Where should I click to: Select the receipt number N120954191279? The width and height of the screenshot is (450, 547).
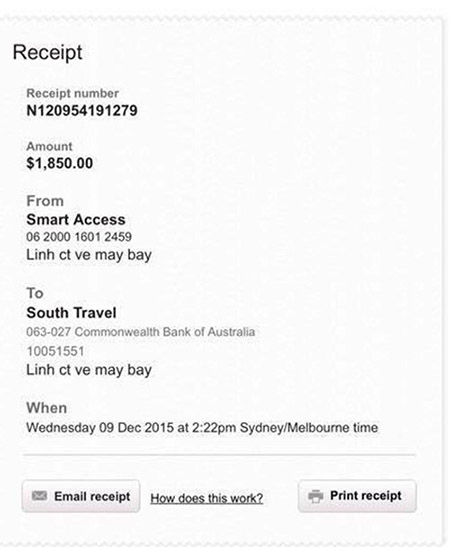pos(82,111)
